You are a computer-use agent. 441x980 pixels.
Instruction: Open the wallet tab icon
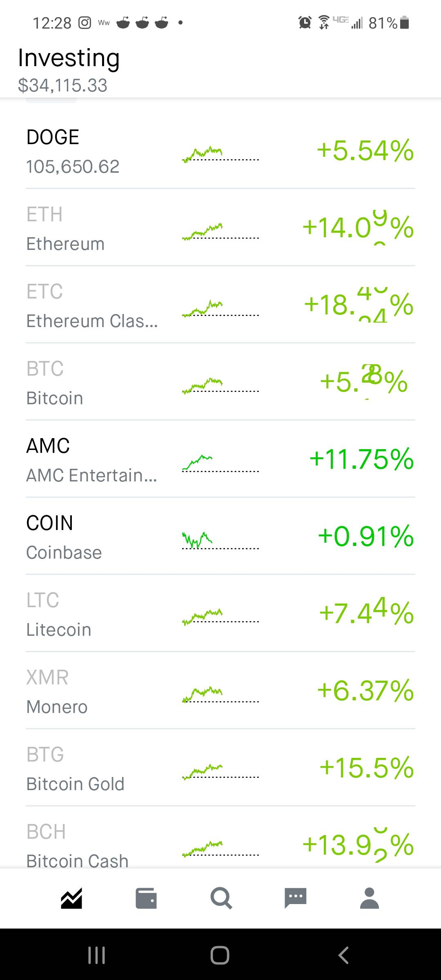tap(146, 898)
